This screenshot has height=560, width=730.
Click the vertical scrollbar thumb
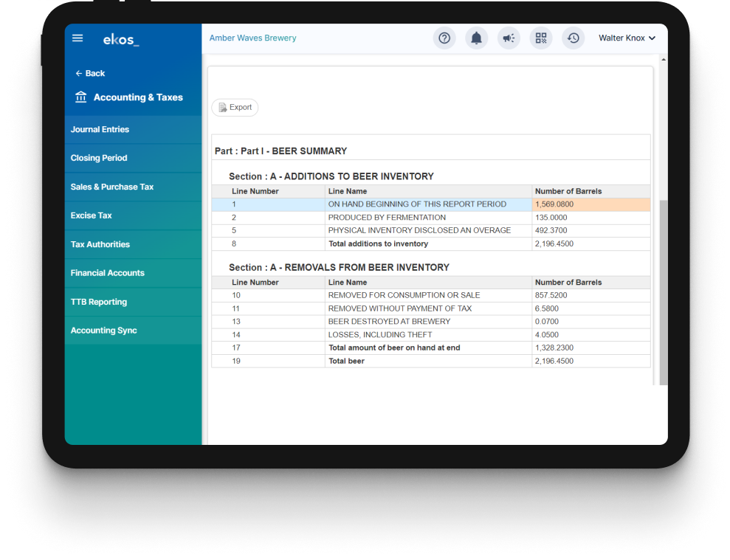[x=664, y=292]
